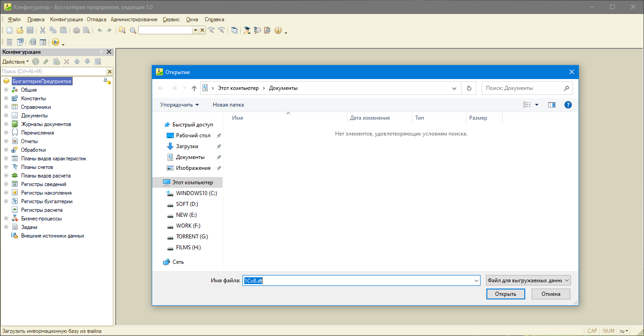
Task: Click Новая папка in the dialog
Action: click(228, 105)
